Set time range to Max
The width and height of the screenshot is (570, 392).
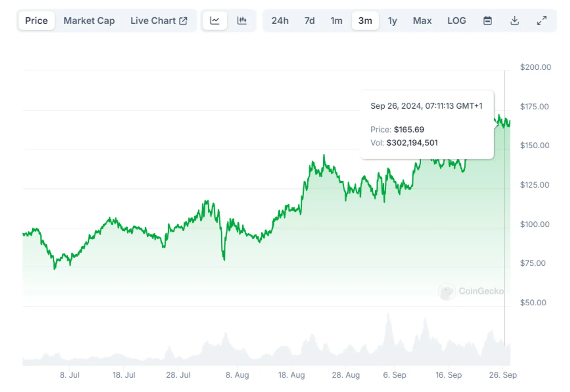pos(422,21)
